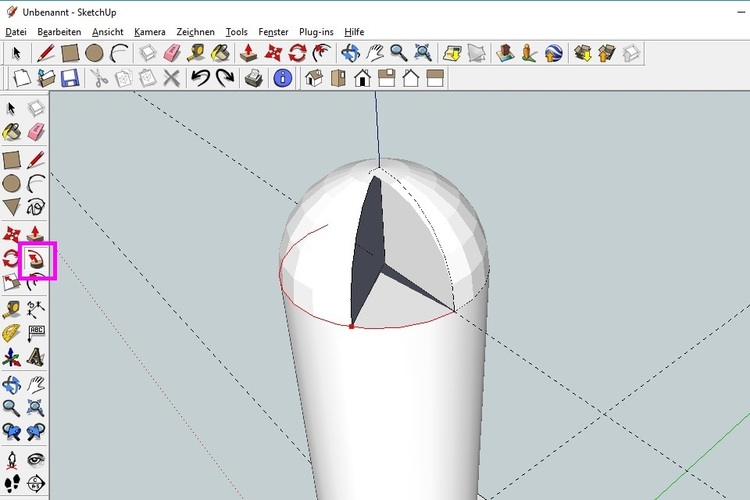Click the Get Models download icon

click(583, 53)
